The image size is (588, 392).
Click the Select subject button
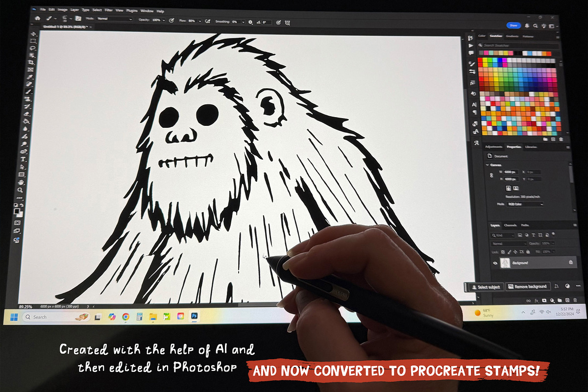486,287
